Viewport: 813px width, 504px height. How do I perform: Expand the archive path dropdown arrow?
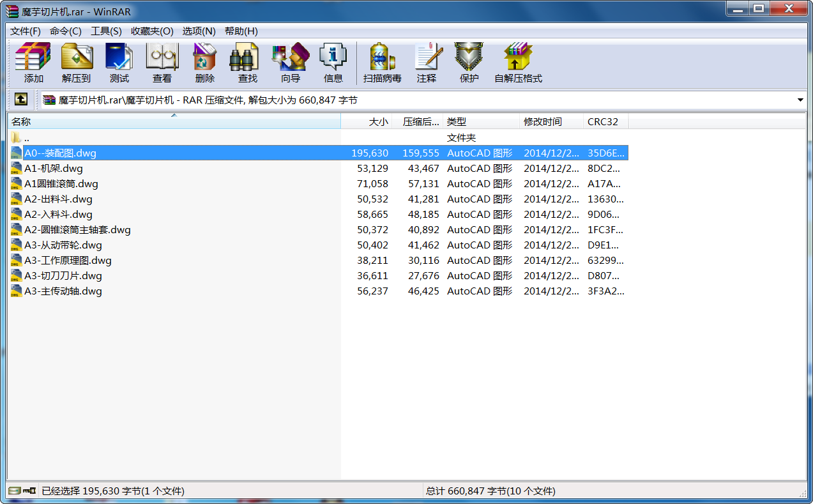800,100
